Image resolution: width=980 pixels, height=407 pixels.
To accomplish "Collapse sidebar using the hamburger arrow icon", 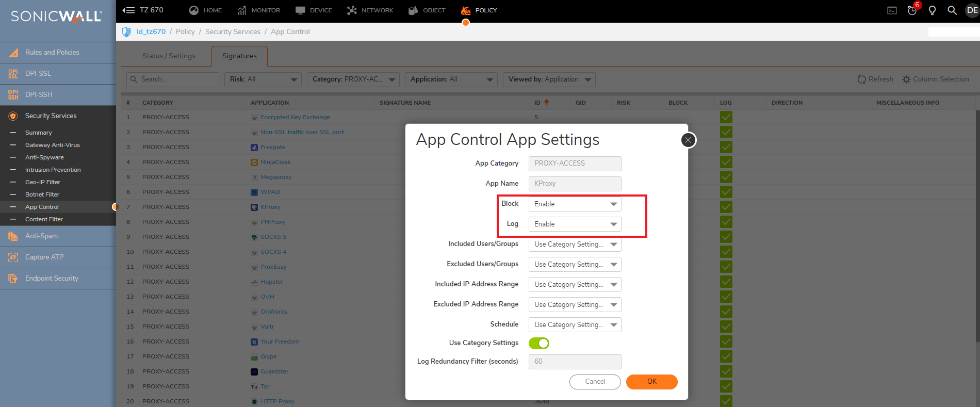I will click(x=128, y=10).
